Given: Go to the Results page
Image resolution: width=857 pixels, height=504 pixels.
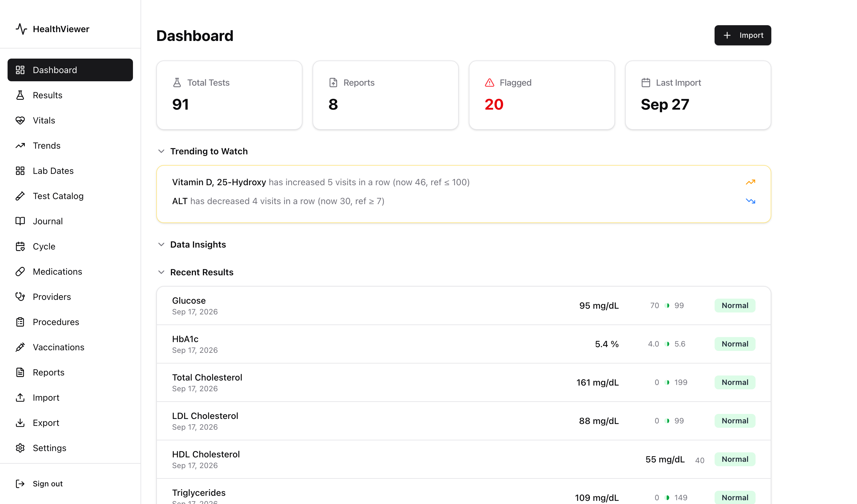Looking at the screenshot, I should tap(70, 95).
